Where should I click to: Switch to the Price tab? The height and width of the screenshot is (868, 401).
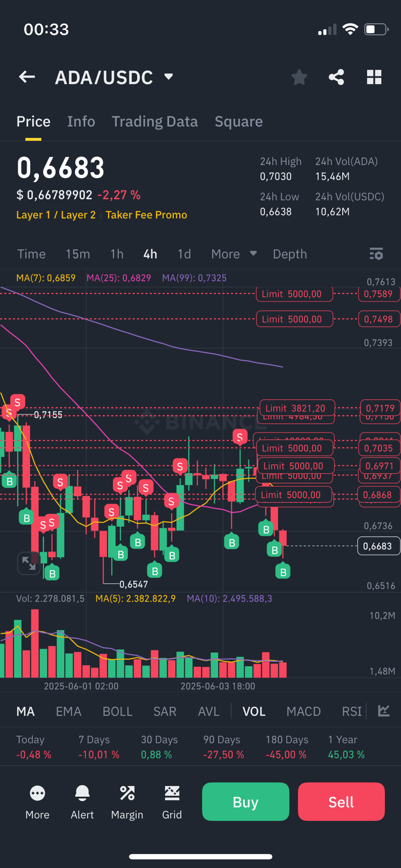point(33,122)
